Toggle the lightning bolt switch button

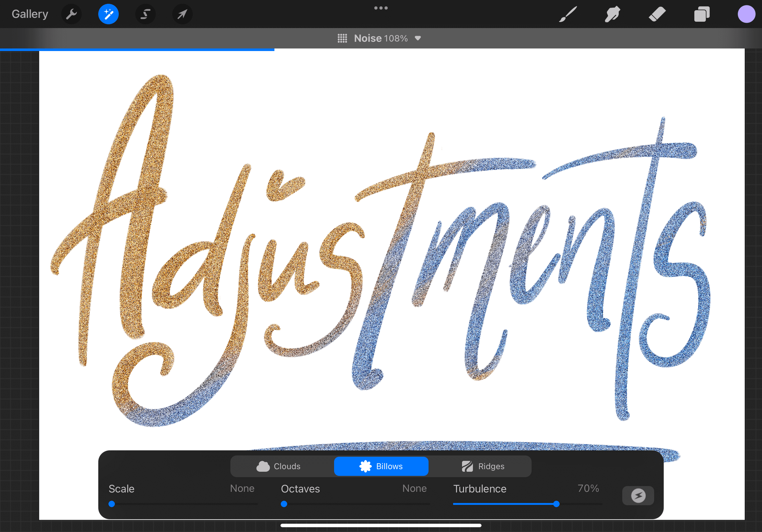point(638,496)
